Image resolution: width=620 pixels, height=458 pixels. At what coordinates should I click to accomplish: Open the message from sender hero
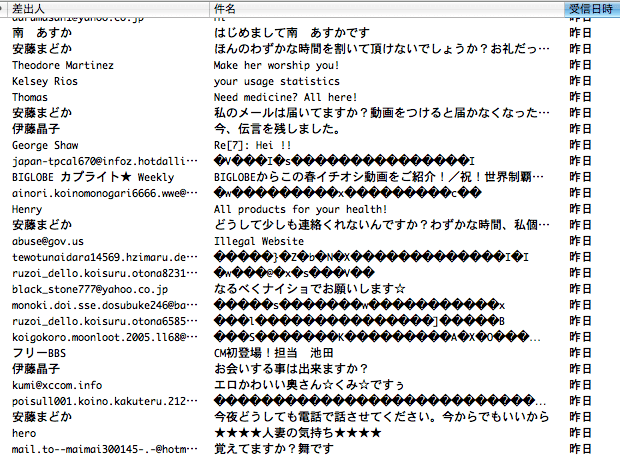point(24,433)
